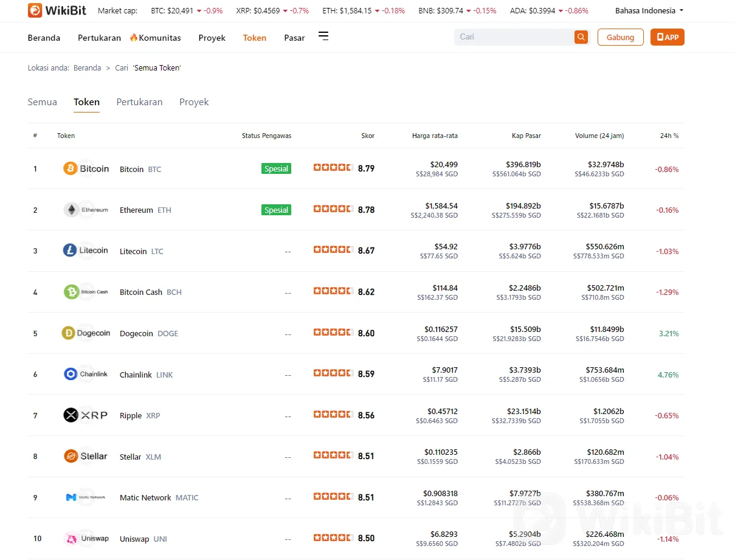Click the star rating for Bitcoin 8.79
Viewport: 735px width, 560px height.
click(333, 168)
